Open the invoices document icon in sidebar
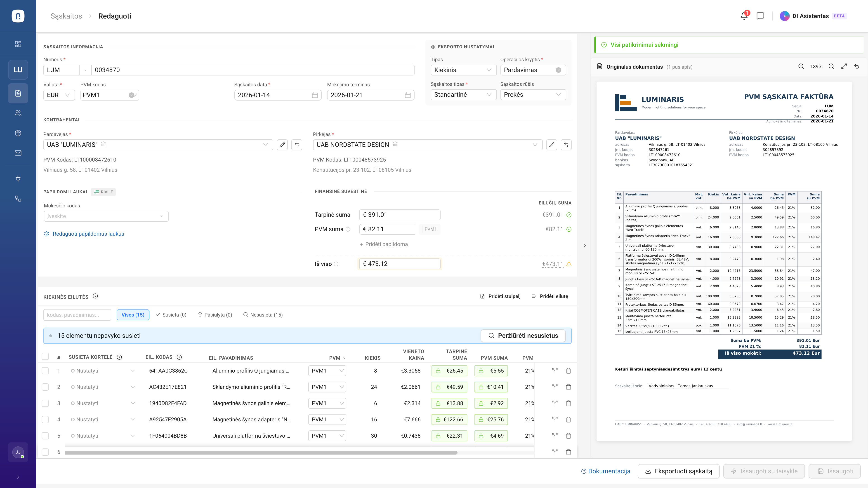868x488 pixels. 18,93
